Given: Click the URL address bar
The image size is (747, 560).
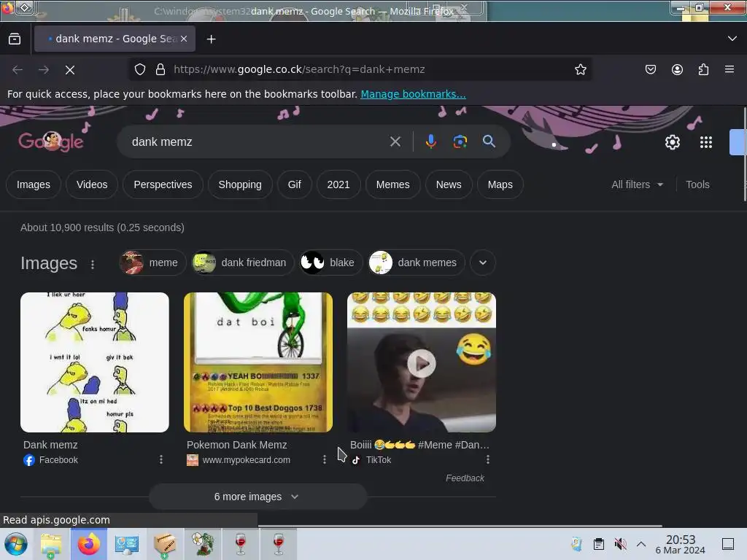Looking at the screenshot, I should pyautogui.click(x=360, y=69).
